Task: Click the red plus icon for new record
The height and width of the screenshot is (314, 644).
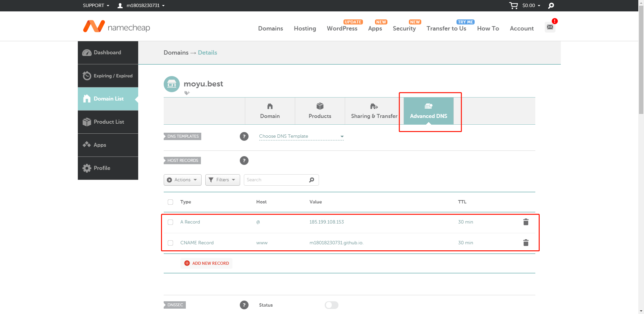Action: point(187,263)
